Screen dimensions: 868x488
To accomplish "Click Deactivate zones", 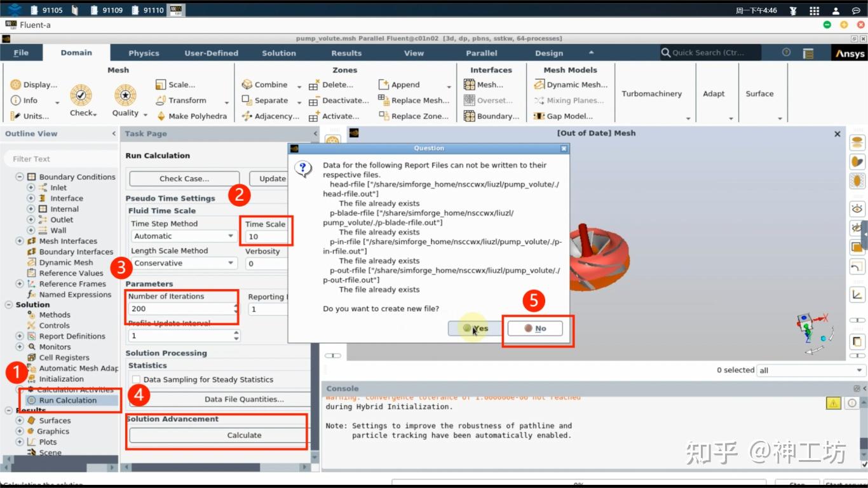I will [x=339, y=100].
